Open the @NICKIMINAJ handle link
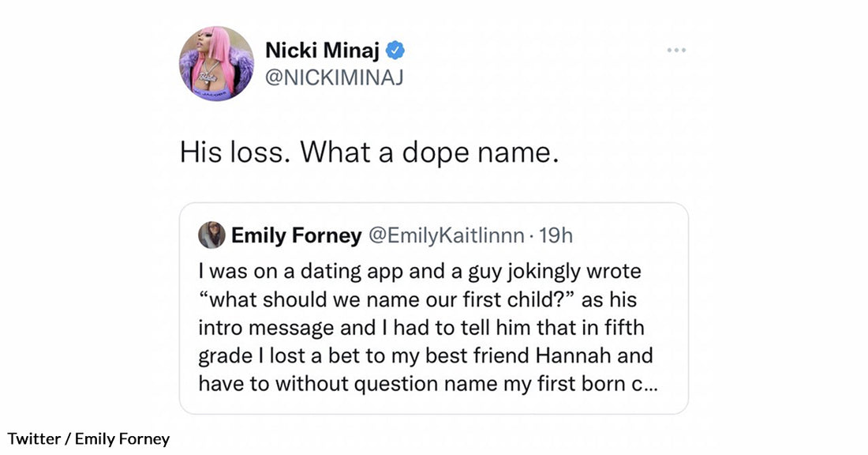The width and height of the screenshot is (868, 455). 334,78
